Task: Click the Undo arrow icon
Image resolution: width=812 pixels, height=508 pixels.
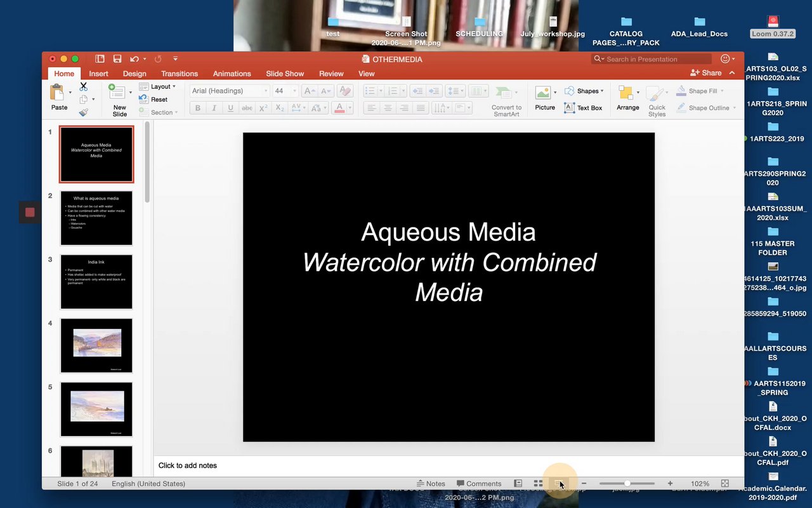Action: point(134,59)
